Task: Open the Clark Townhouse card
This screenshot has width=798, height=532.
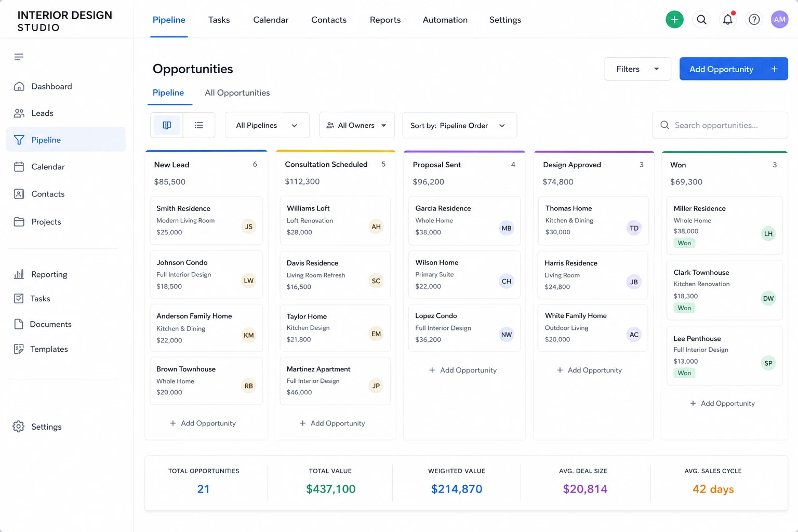Action: [725, 290]
